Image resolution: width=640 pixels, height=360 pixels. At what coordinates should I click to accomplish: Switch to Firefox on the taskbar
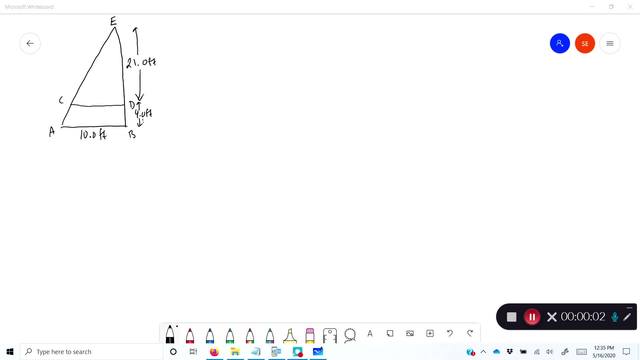214,351
